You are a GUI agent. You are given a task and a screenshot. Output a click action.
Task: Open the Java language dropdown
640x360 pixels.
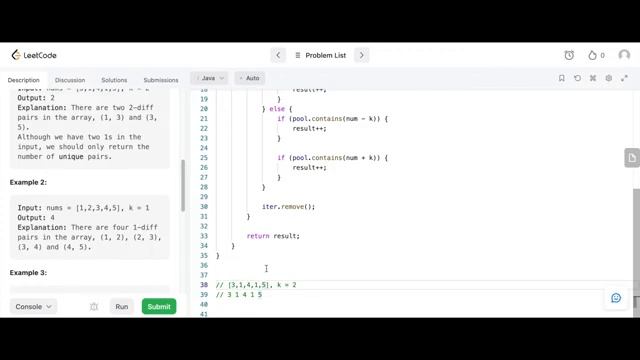(209, 78)
